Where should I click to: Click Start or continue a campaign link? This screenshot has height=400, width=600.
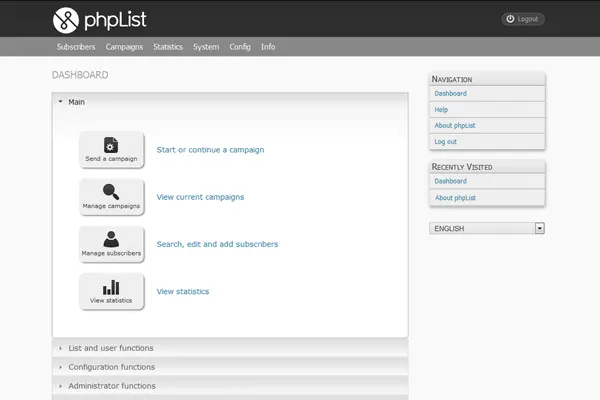(210, 150)
